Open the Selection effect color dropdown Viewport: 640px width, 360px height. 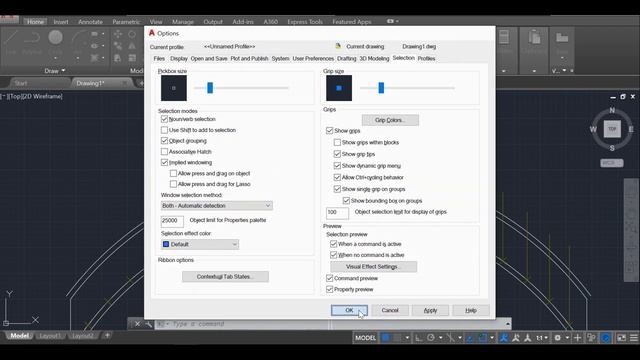point(200,244)
